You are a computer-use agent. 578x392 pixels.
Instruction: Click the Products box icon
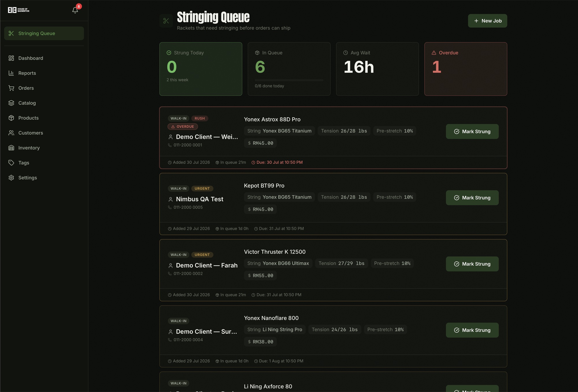(x=11, y=118)
